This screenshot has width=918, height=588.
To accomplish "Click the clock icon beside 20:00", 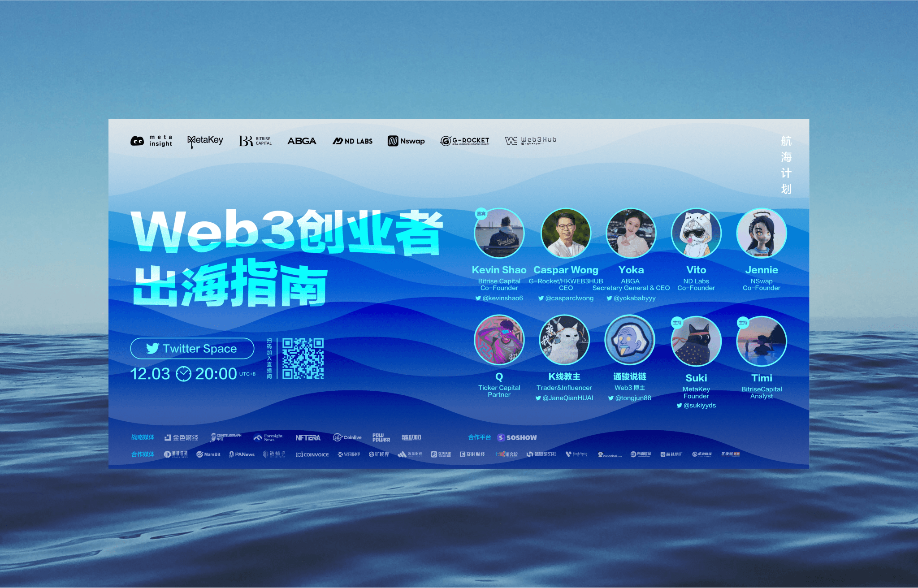I will [183, 374].
